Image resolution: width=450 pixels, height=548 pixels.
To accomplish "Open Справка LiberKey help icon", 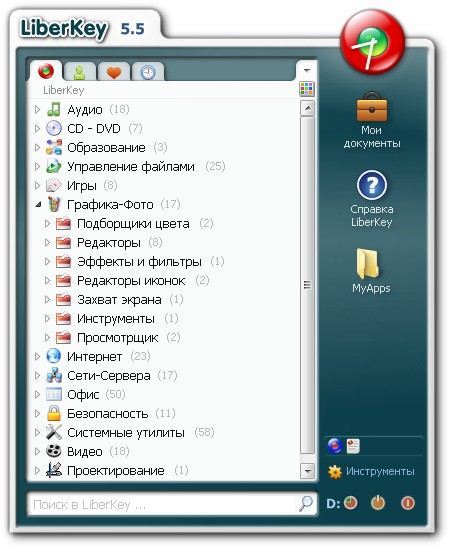I will pos(372,185).
